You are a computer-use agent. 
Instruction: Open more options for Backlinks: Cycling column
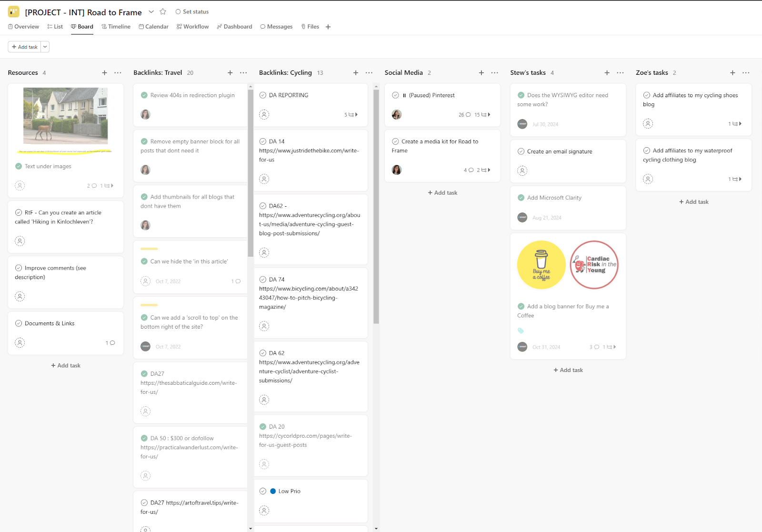[369, 73]
